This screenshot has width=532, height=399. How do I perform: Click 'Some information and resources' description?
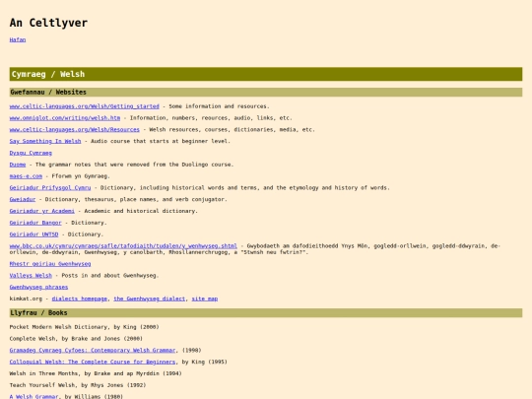click(219, 106)
